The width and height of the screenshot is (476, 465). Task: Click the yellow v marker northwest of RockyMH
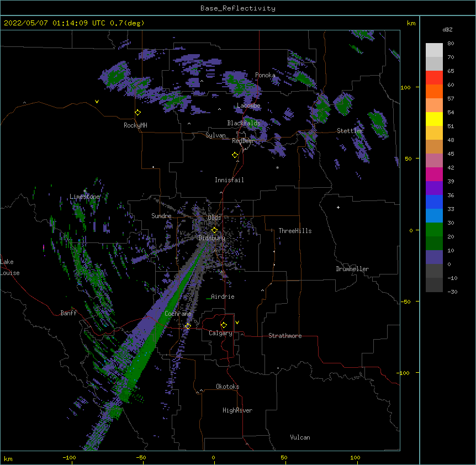[97, 102]
